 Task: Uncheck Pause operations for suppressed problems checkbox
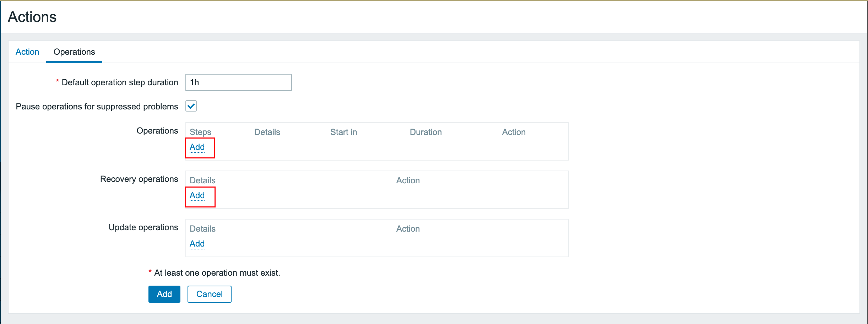coord(191,106)
